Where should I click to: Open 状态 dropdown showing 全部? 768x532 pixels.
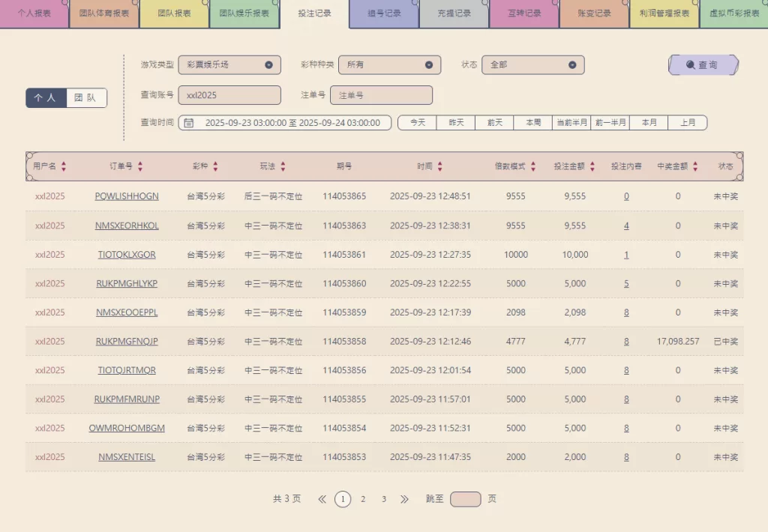tap(532, 65)
